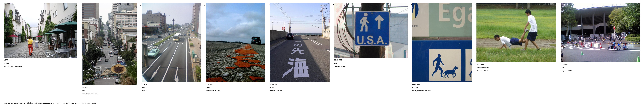Click the arrow after the Tijuana sign photo

click(410, 4)
